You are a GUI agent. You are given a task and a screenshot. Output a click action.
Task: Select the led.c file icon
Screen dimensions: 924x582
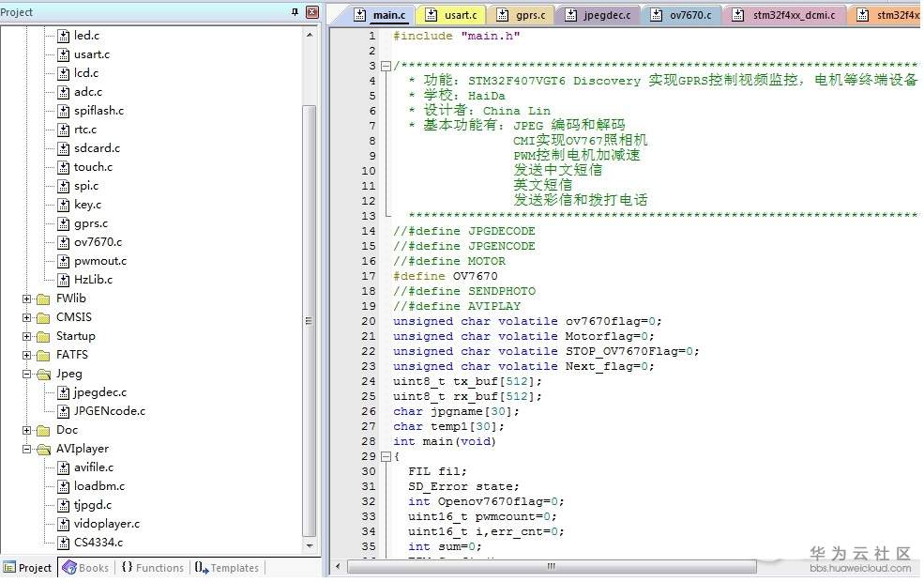(63, 36)
